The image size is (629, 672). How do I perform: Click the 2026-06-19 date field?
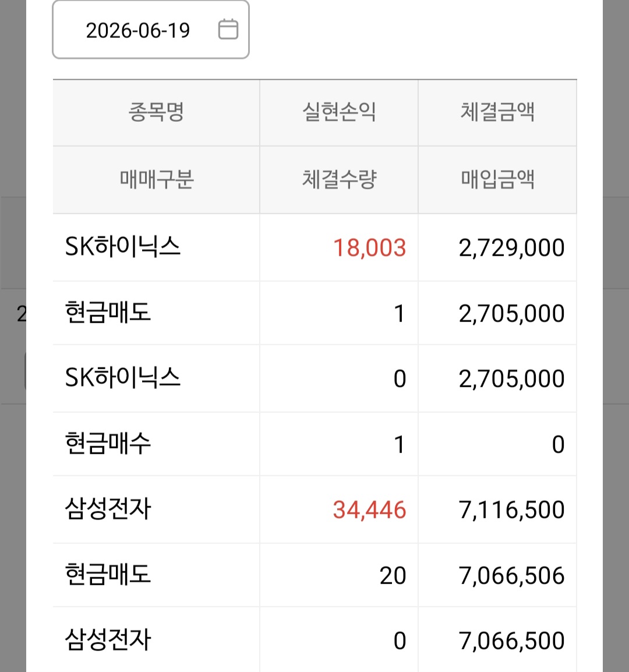coord(150,30)
